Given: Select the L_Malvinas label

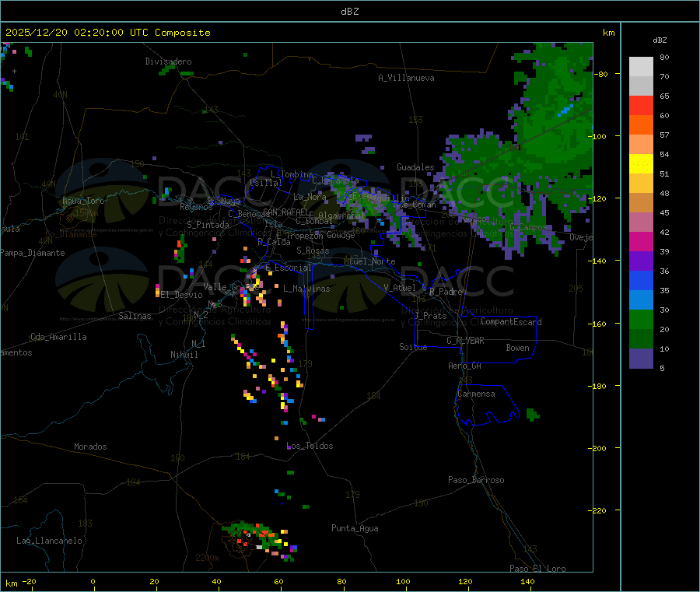Looking at the screenshot, I should tap(306, 289).
